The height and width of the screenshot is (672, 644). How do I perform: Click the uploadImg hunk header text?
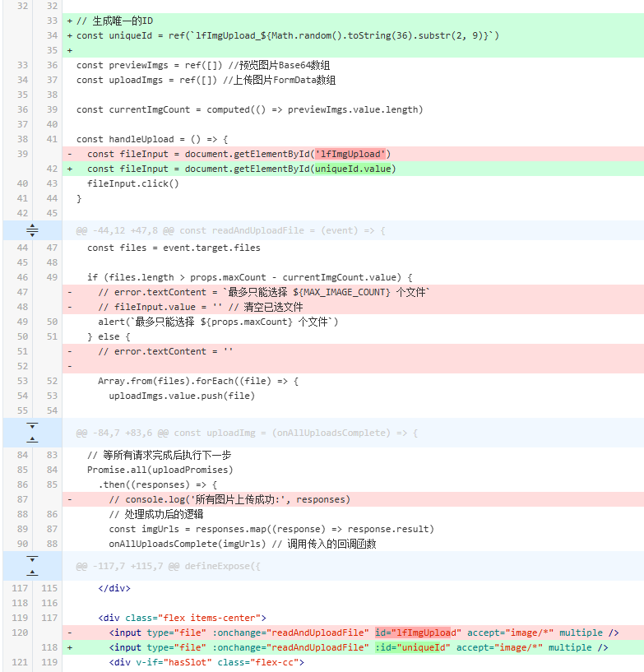[x=246, y=433]
